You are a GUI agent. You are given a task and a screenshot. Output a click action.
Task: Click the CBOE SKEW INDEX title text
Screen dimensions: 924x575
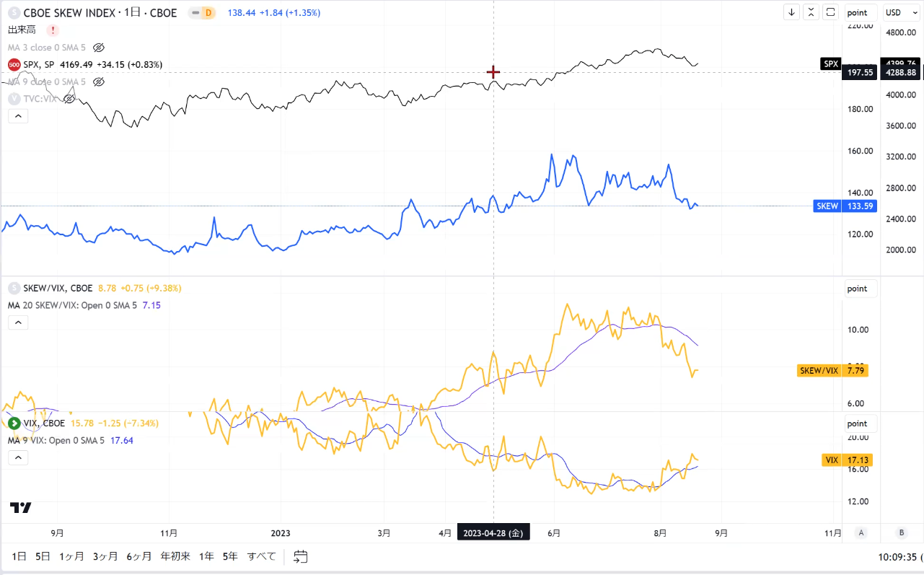69,13
